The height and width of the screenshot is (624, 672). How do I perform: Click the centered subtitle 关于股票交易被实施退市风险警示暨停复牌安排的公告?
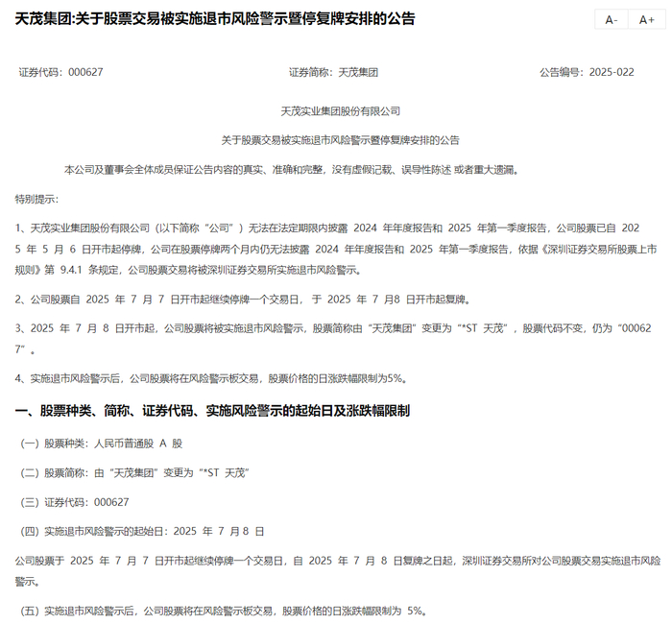coord(340,140)
